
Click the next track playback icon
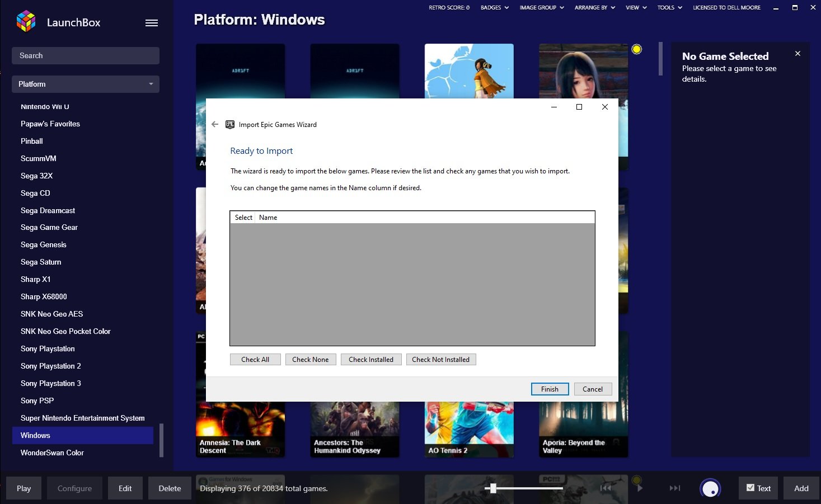tap(675, 488)
